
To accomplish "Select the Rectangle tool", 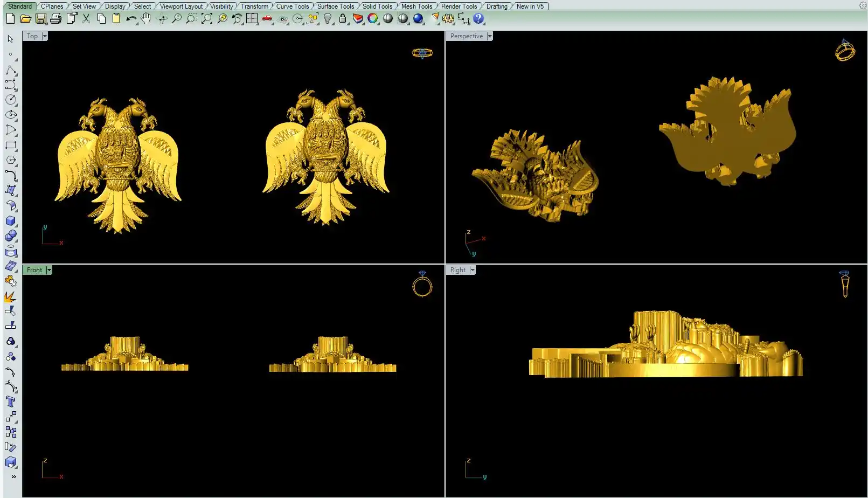I will [x=11, y=146].
